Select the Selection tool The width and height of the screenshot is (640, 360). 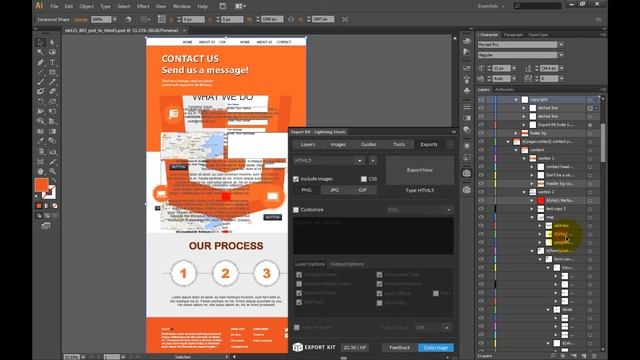click(40, 42)
